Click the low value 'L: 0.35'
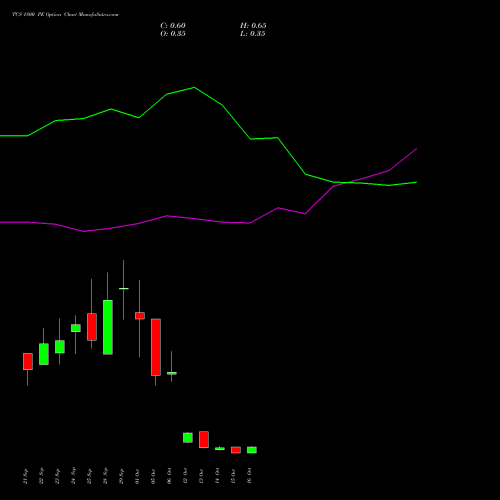Viewport: 500px width, 500px height. tap(253, 34)
